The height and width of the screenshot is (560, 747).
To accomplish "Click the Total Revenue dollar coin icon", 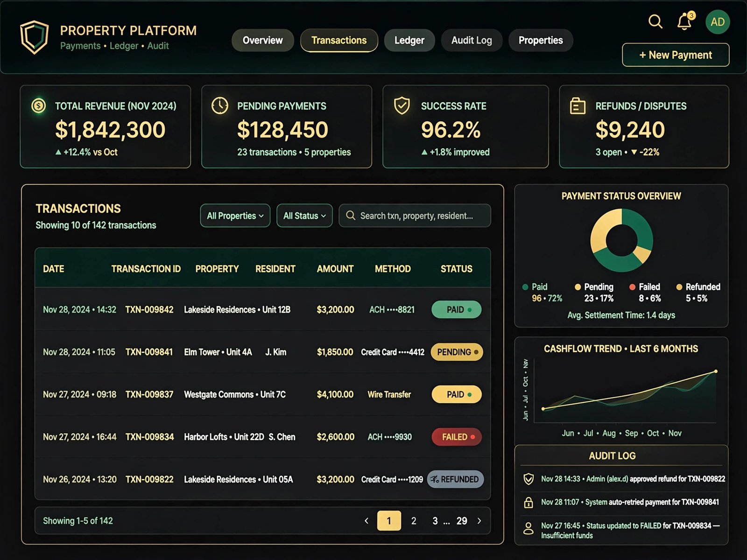I will (x=39, y=106).
